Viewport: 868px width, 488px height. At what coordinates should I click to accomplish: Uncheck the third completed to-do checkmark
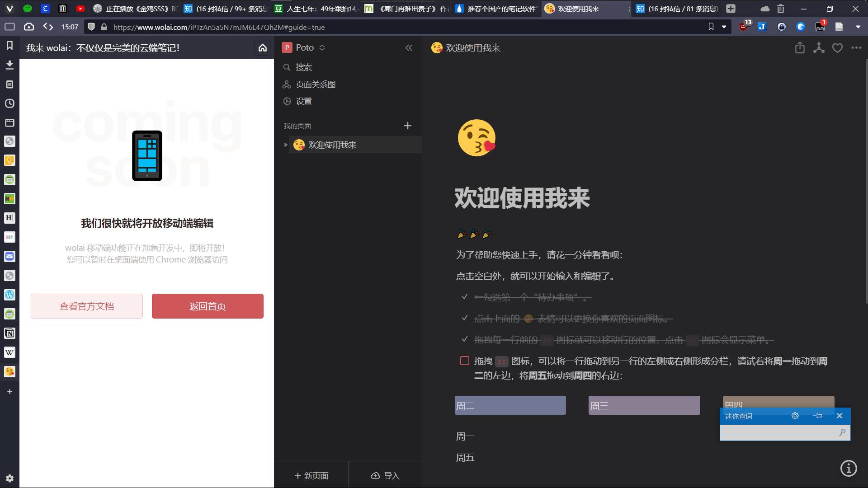[x=464, y=339]
